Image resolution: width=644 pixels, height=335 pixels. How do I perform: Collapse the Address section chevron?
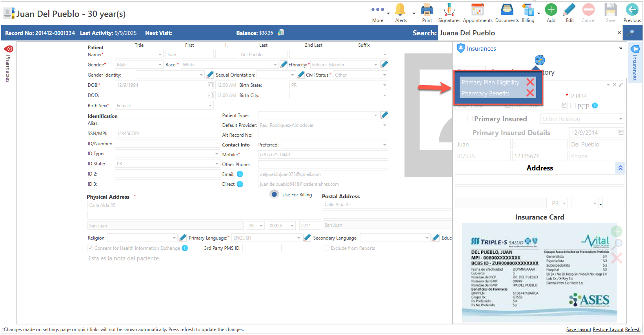click(x=620, y=168)
